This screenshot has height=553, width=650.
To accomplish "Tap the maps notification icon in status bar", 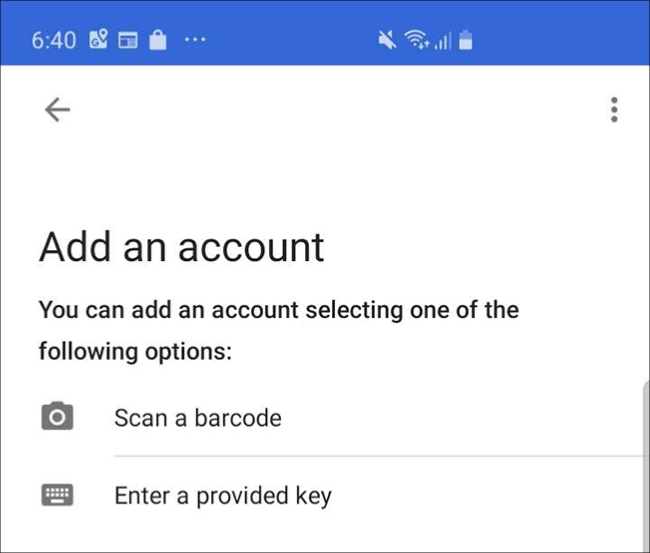I will coord(98,41).
